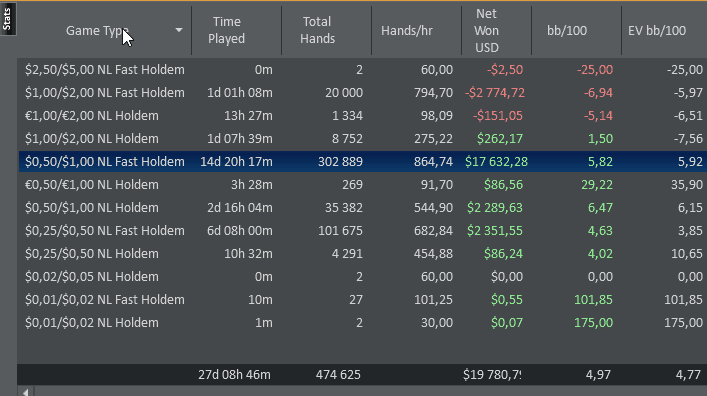Image resolution: width=707 pixels, height=396 pixels.
Task: Sort by Net Won USD column
Action: pyautogui.click(x=487, y=31)
